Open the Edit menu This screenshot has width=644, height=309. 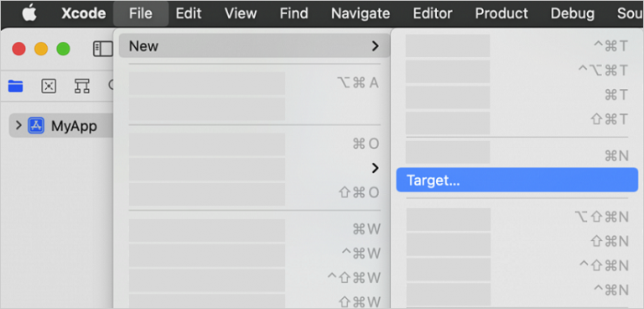(188, 13)
